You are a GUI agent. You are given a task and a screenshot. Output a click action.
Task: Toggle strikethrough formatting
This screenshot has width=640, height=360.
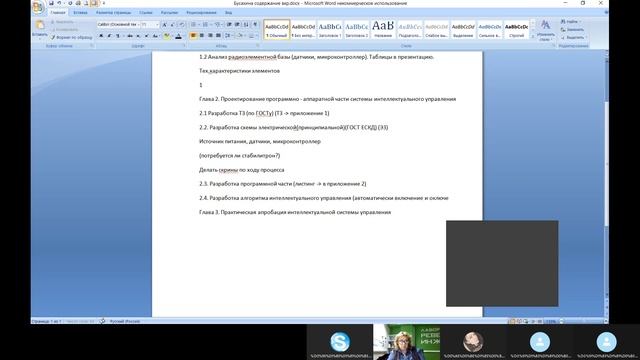[130, 36]
